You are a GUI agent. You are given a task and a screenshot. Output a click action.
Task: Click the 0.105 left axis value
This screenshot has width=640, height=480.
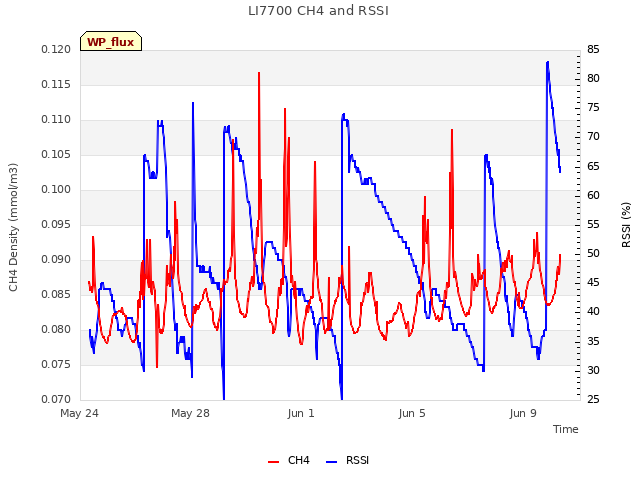coord(56,155)
